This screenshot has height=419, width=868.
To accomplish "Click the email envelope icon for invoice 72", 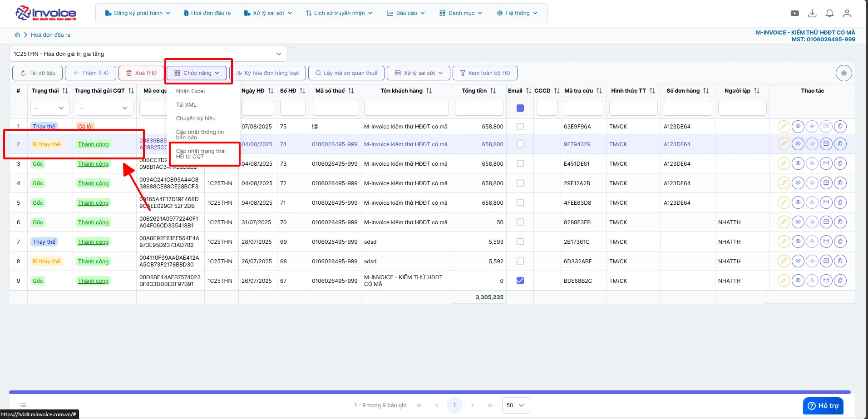I will (x=826, y=183).
